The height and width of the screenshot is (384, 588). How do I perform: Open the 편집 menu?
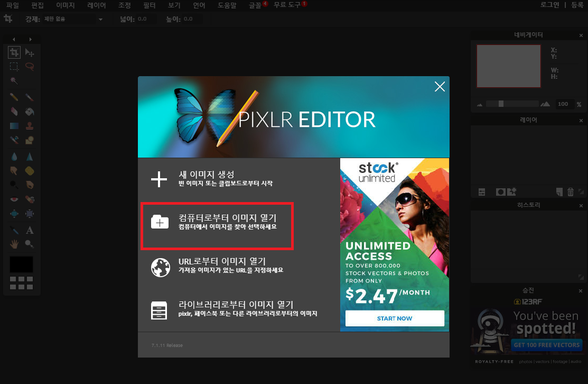click(38, 5)
